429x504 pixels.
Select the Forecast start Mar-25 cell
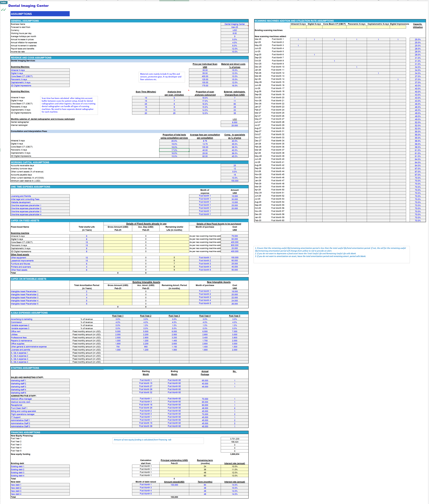[x=234, y=27]
